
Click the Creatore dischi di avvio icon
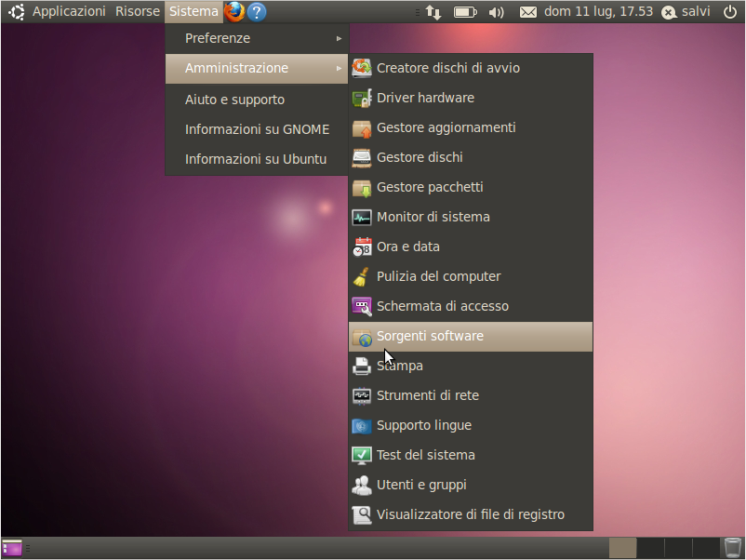pyautogui.click(x=362, y=68)
